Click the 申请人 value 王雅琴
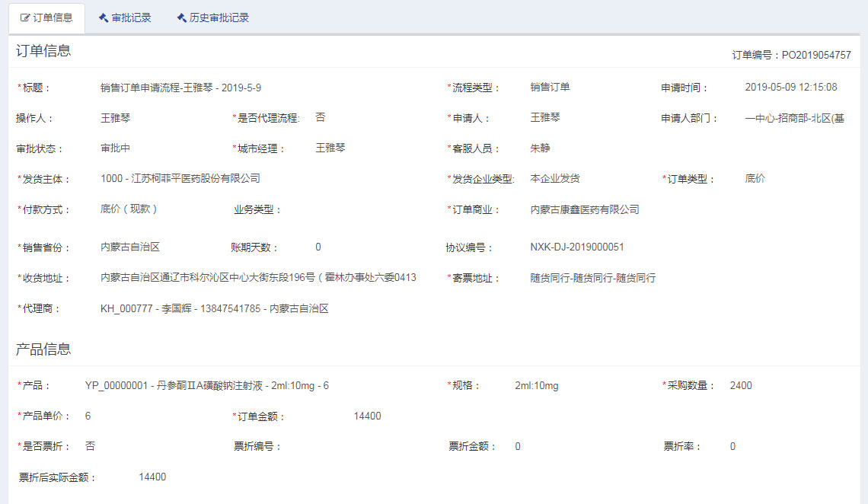Screen dimensions: 868x504 544,117
